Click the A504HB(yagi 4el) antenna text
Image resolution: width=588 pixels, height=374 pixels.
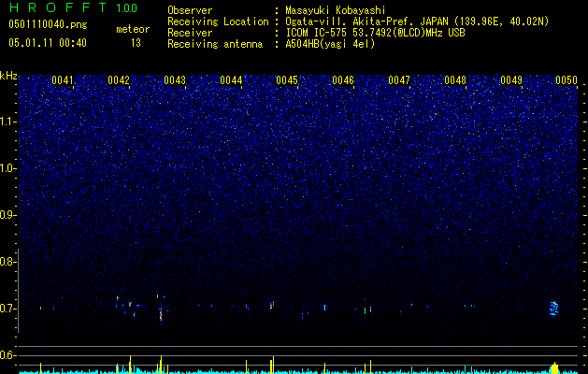tap(330, 44)
